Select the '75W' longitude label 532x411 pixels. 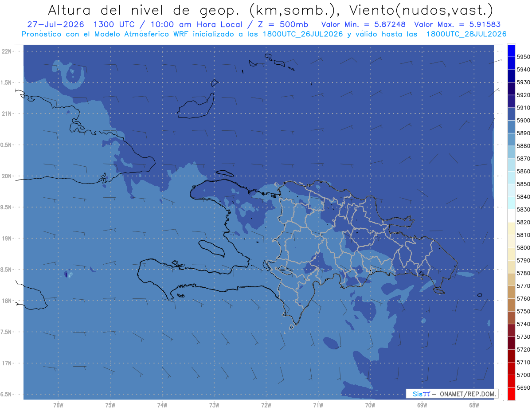click(110, 405)
